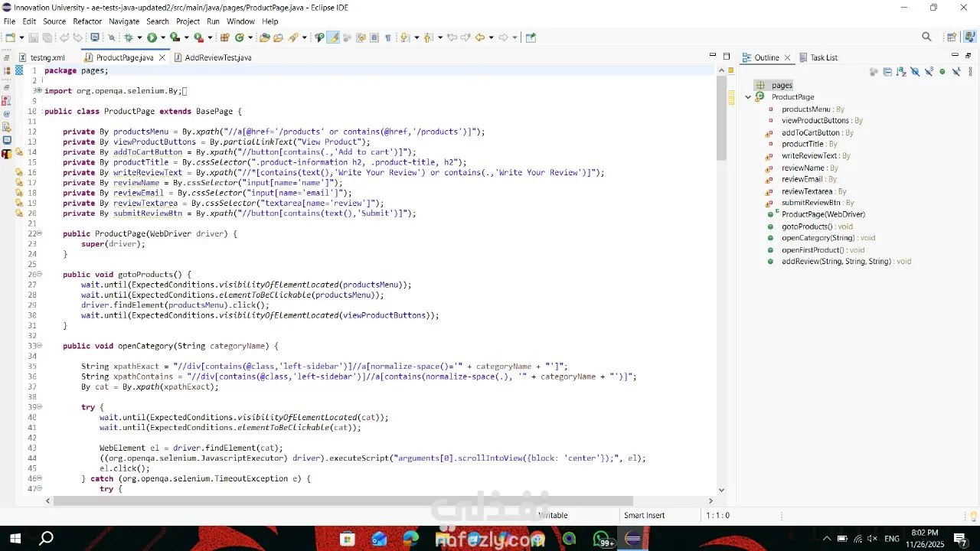Open the External Tools dropdown arrow

click(x=209, y=37)
